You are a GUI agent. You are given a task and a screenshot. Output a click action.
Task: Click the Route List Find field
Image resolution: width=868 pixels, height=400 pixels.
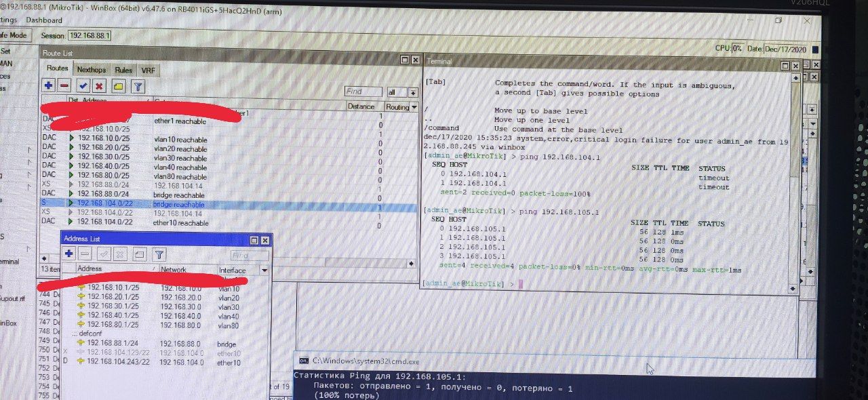click(363, 92)
